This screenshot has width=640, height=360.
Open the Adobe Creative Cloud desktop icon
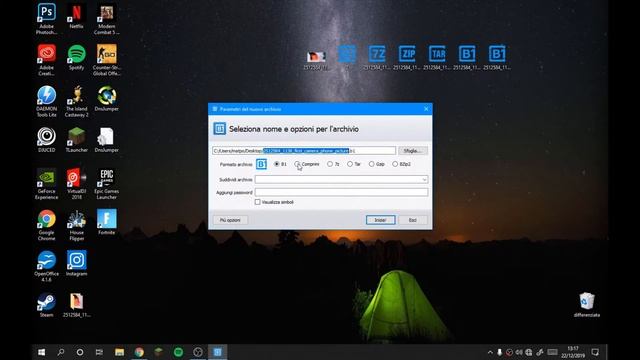[x=47, y=60]
